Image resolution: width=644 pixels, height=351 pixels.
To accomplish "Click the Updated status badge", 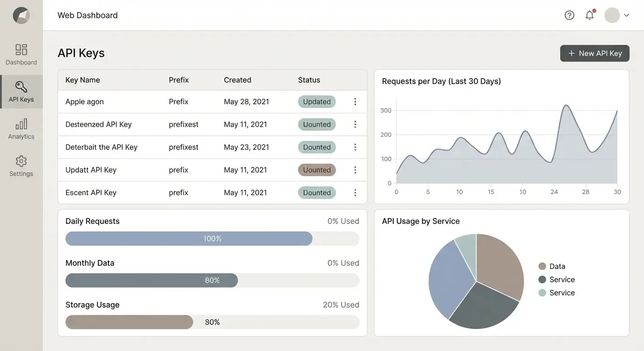I will tap(317, 101).
